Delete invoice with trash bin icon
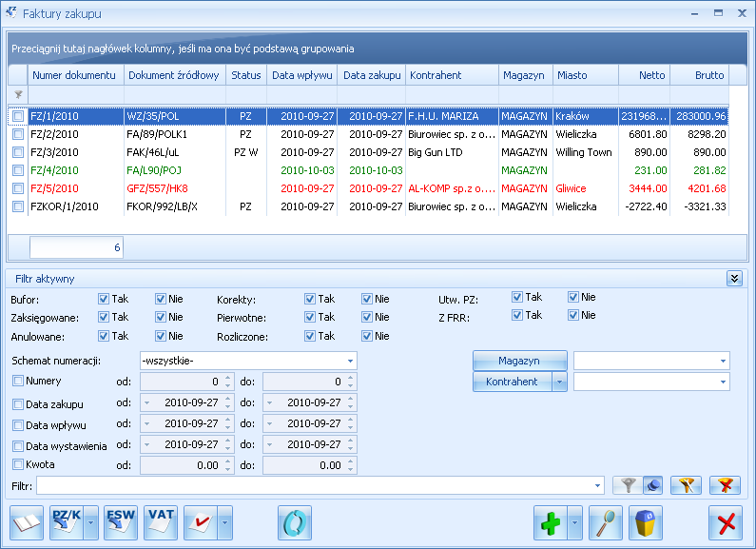 (646, 522)
